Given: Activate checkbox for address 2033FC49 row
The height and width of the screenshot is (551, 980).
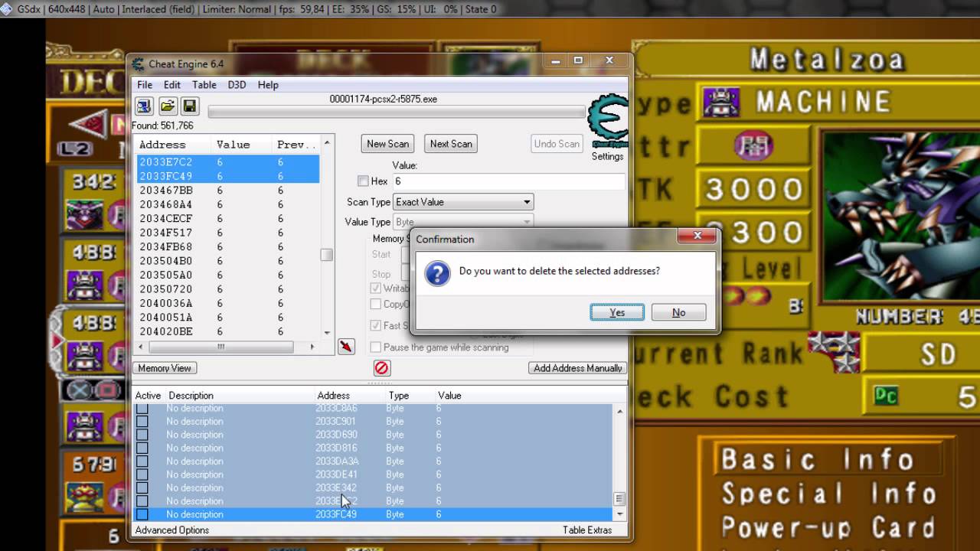Looking at the screenshot, I should coord(142,514).
